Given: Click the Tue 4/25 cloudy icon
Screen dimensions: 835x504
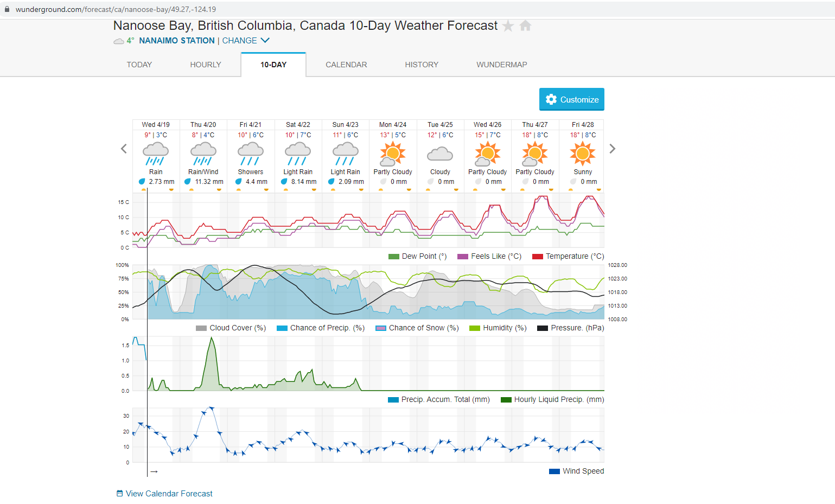Looking at the screenshot, I should pyautogui.click(x=440, y=154).
